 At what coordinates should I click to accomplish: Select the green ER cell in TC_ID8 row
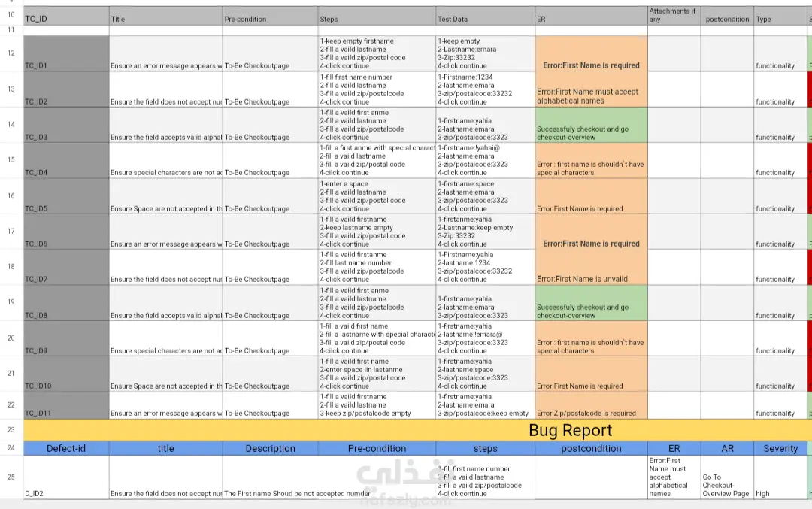[592, 303]
